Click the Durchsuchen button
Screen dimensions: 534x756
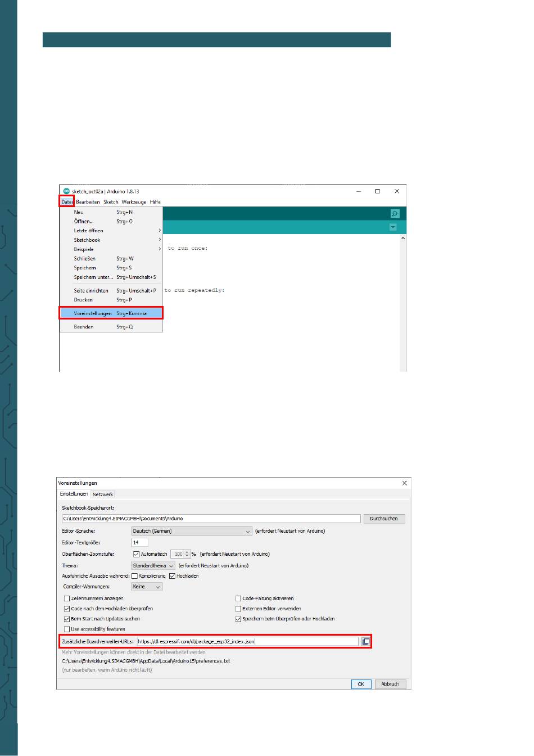(384, 519)
